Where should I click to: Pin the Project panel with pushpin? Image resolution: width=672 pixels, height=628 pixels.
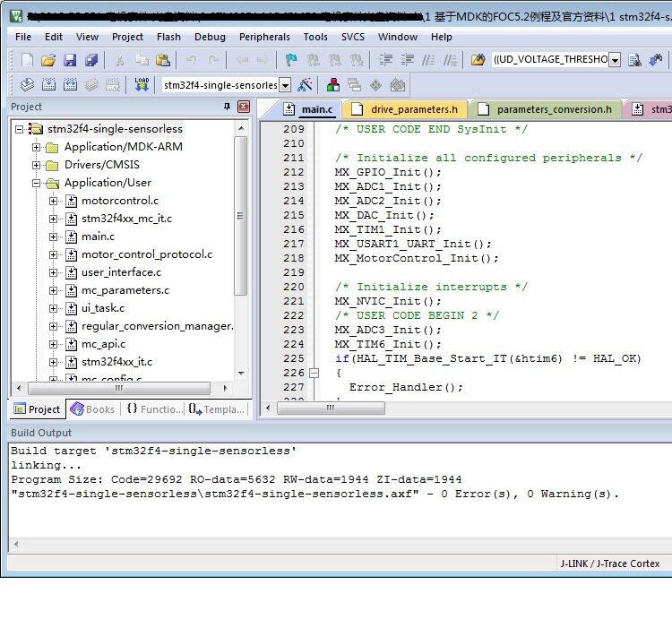tap(228, 107)
